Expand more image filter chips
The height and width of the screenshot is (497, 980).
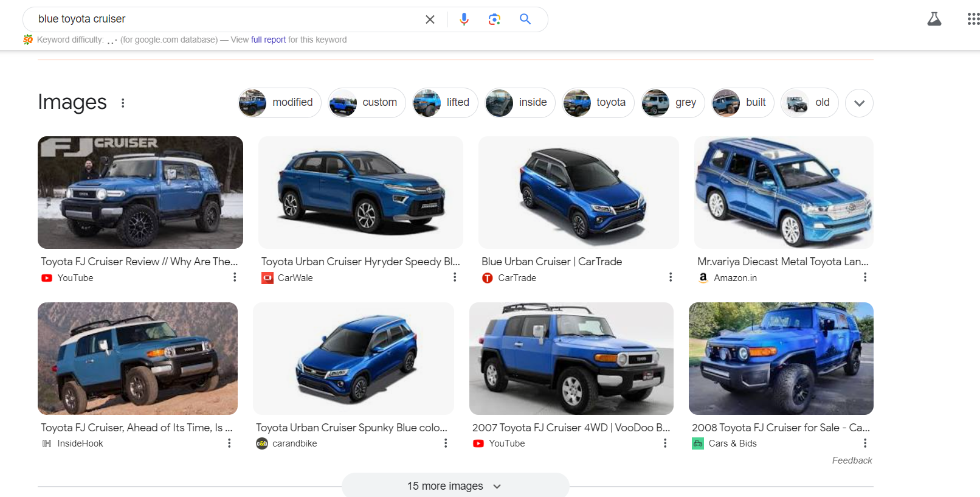click(859, 103)
